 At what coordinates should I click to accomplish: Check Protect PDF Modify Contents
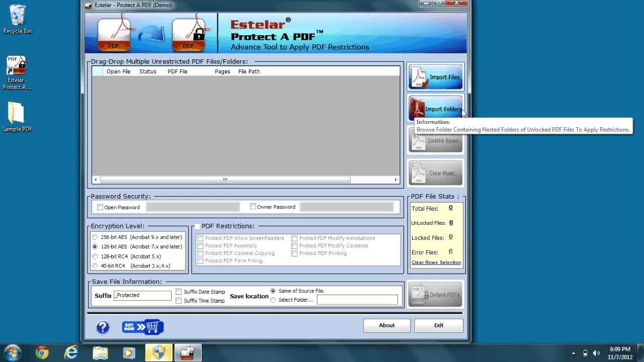[294, 246]
